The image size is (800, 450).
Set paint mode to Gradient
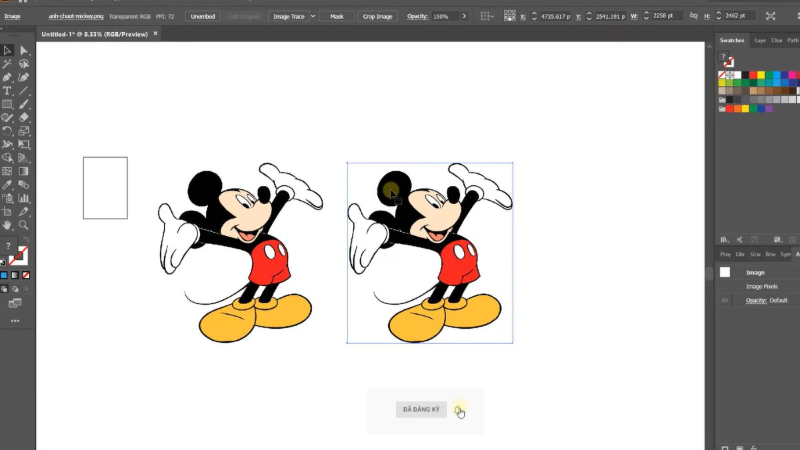click(15, 275)
